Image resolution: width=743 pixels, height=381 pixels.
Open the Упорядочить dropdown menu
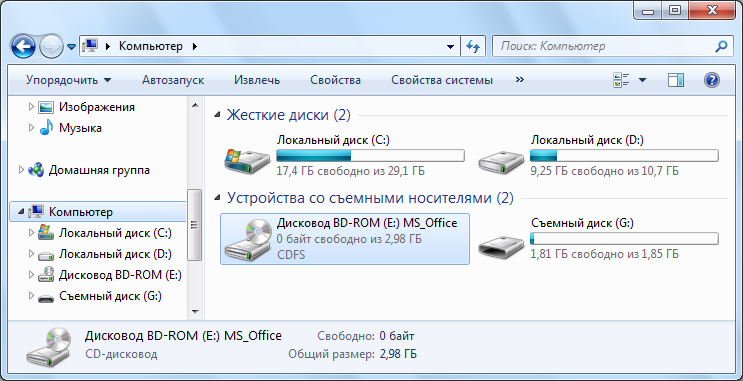(69, 80)
